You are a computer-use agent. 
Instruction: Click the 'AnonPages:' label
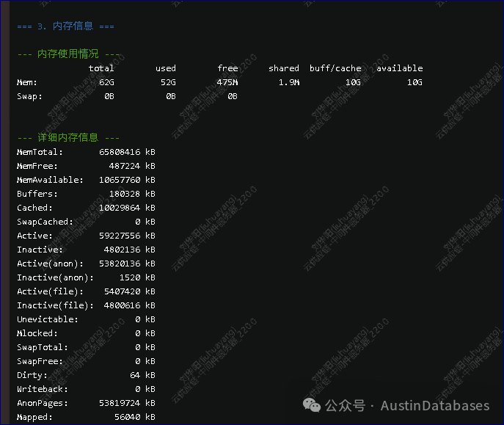pos(42,403)
